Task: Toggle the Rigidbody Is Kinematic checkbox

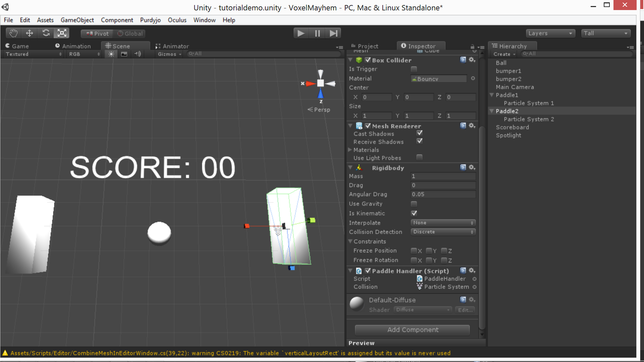Action: point(414,213)
